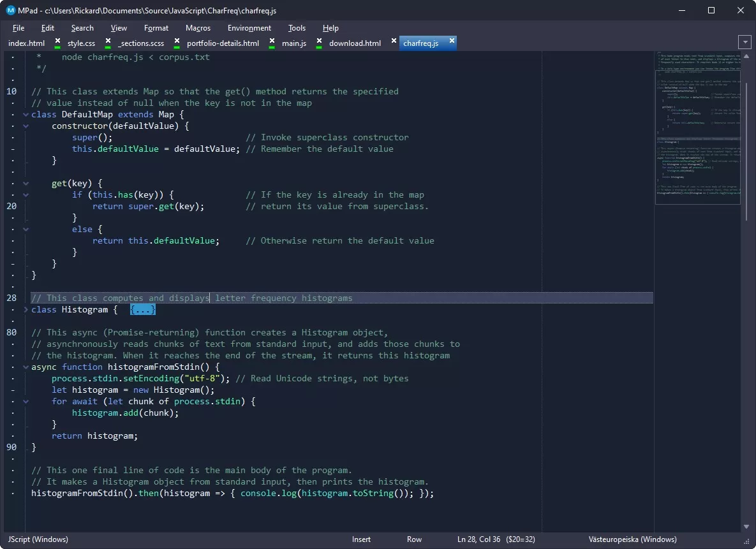Toggle the Row selection mode indicator
Image resolution: width=756 pixels, height=549 pixels.
tap(414, 539)
